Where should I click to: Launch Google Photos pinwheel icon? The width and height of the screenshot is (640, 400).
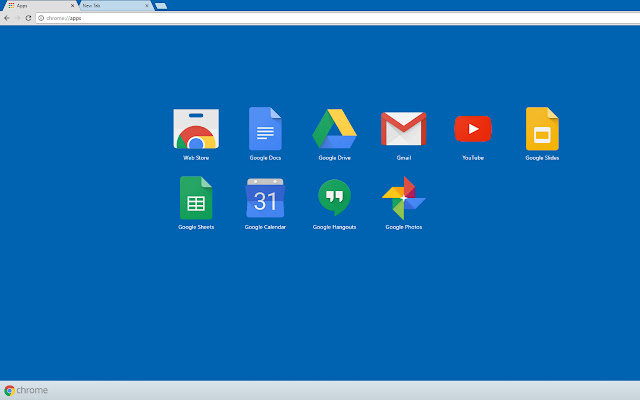[404, 198]
